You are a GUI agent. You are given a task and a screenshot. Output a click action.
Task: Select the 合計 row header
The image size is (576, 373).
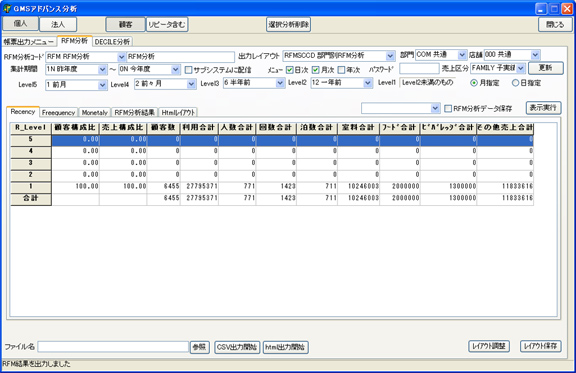click(x=31, y=199)
